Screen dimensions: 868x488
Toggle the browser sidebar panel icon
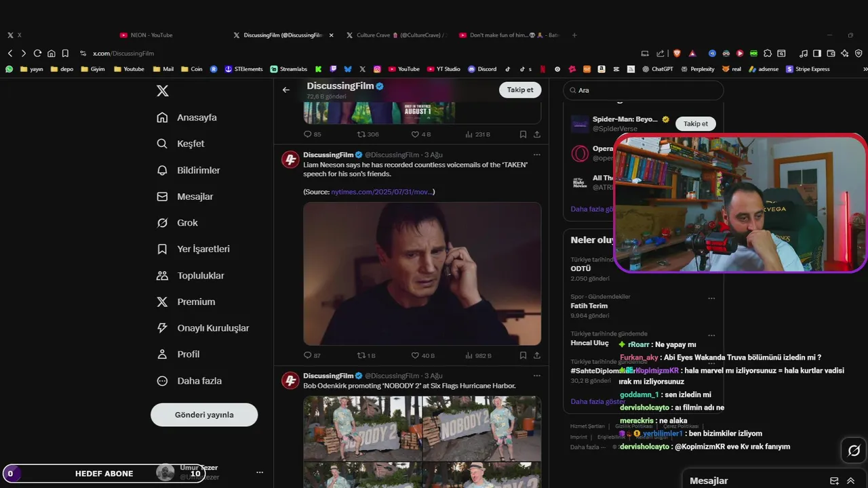click(x=817, y=54)
